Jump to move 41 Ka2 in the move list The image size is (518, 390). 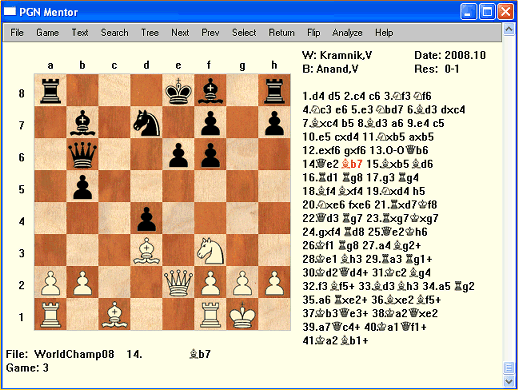coord(320,341)
